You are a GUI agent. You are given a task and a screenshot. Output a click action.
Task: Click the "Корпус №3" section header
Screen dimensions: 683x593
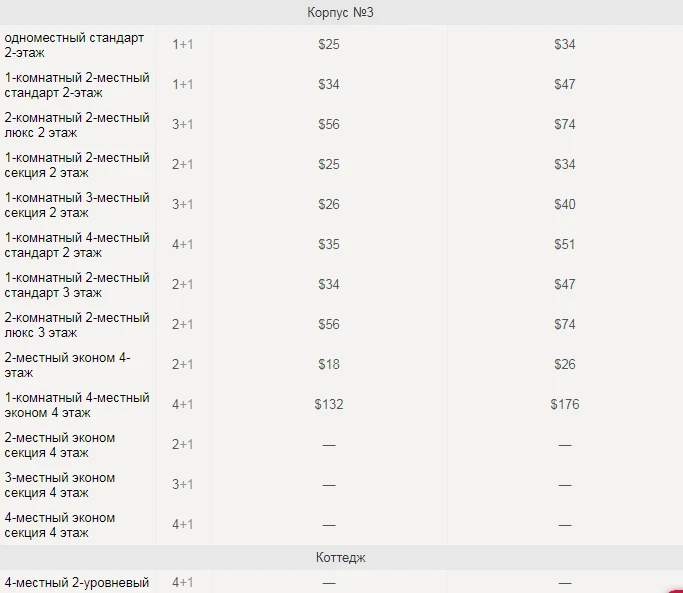[x=341, y=13]
